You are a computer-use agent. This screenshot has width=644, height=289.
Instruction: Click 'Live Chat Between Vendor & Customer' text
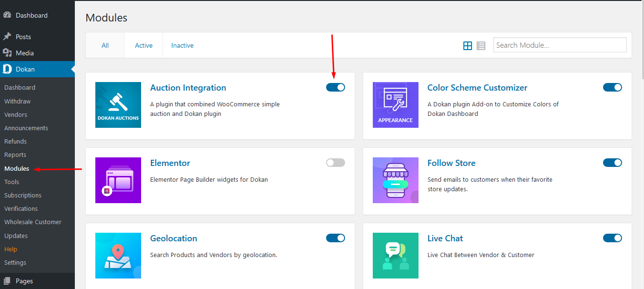click(x=481, y=255)
